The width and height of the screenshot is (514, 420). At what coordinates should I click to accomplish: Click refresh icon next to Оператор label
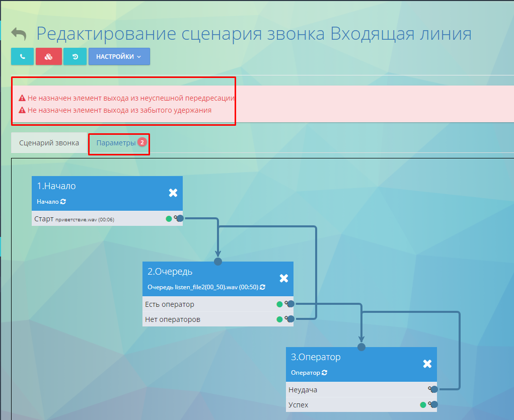tap(325, 373)
